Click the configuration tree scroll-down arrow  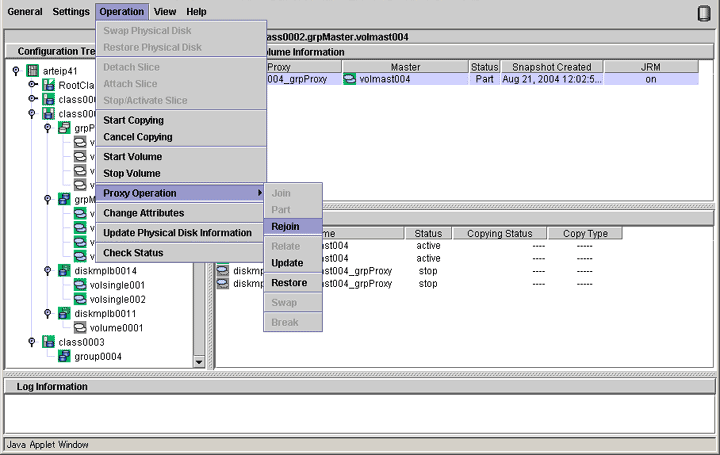click(x=198, y=362)
